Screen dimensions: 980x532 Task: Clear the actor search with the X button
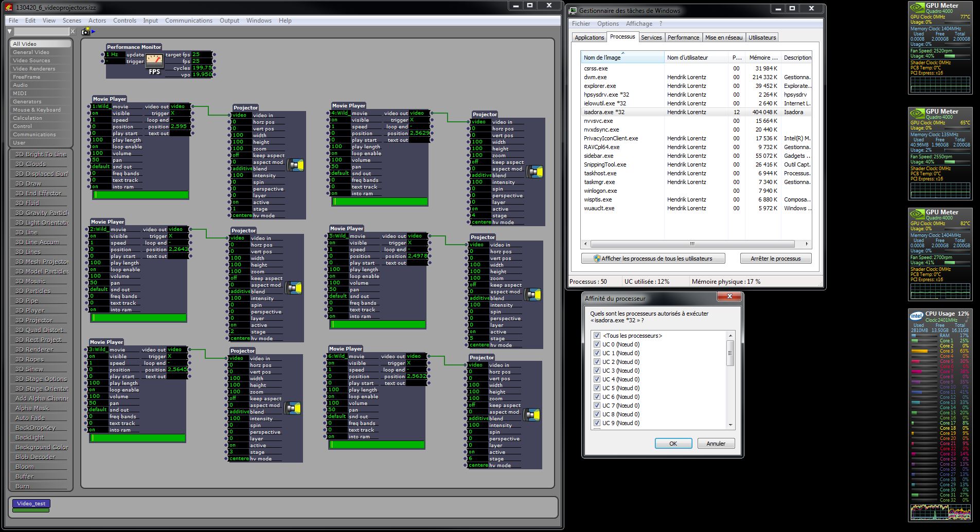tap(73, 31)
